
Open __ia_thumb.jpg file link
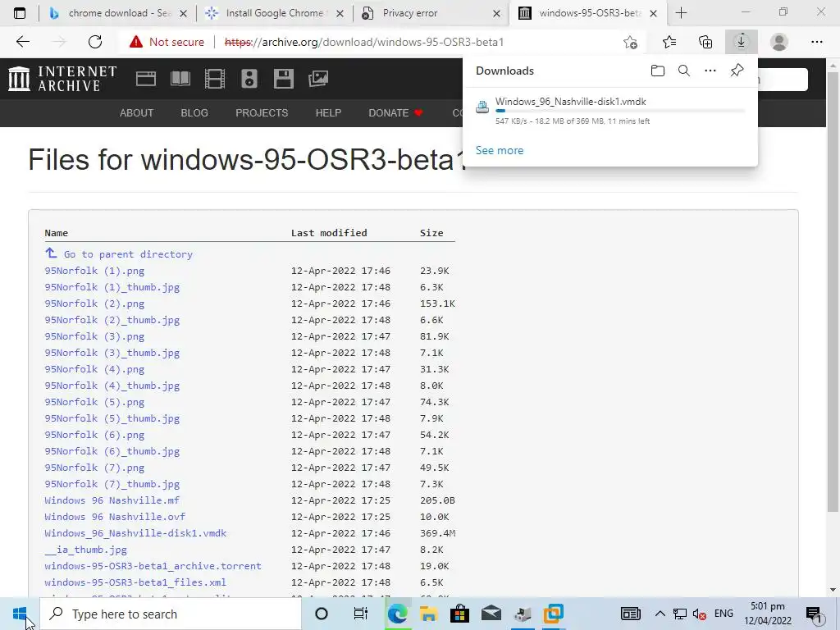click(x=85, y=550)
